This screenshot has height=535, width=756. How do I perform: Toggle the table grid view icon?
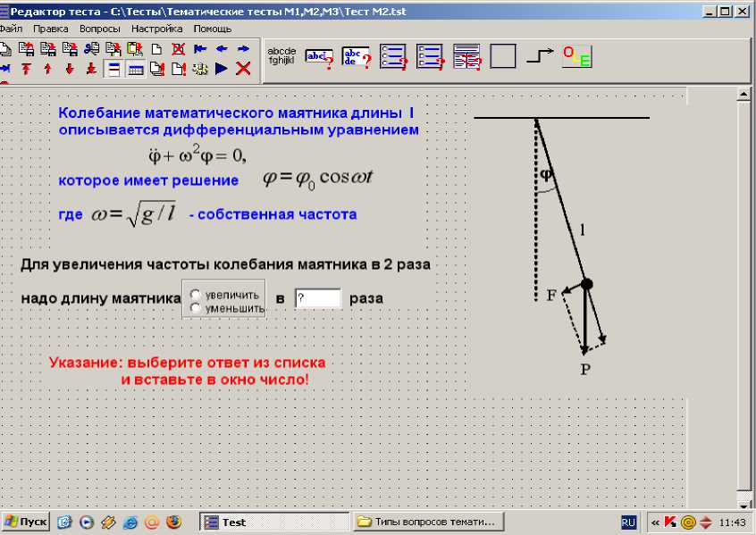pos(136,69)
